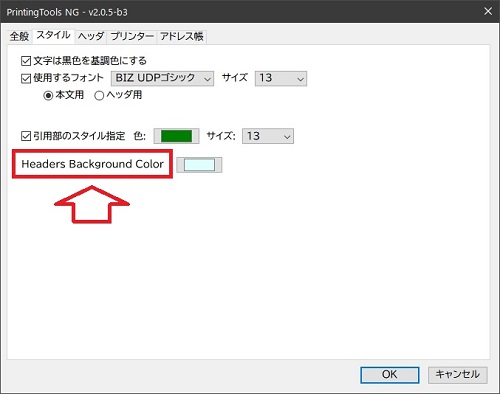Open the BIZ UDPゴシック font dropdown

click(162, 79)
